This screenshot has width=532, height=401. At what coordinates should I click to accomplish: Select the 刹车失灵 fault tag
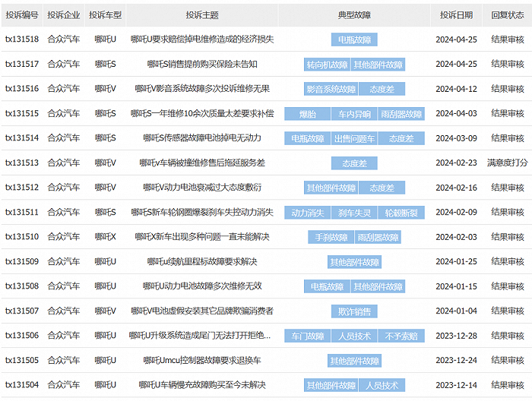(x=354, y=213)
